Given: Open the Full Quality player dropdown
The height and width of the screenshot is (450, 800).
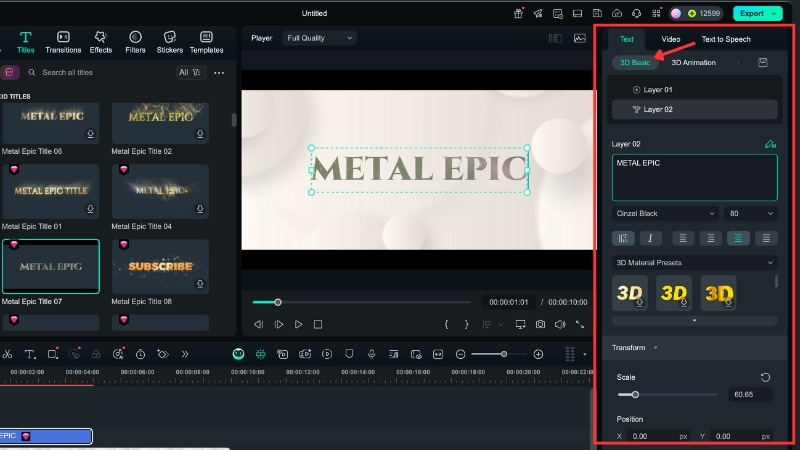Looking at the screenshot, I should [319, 38].
